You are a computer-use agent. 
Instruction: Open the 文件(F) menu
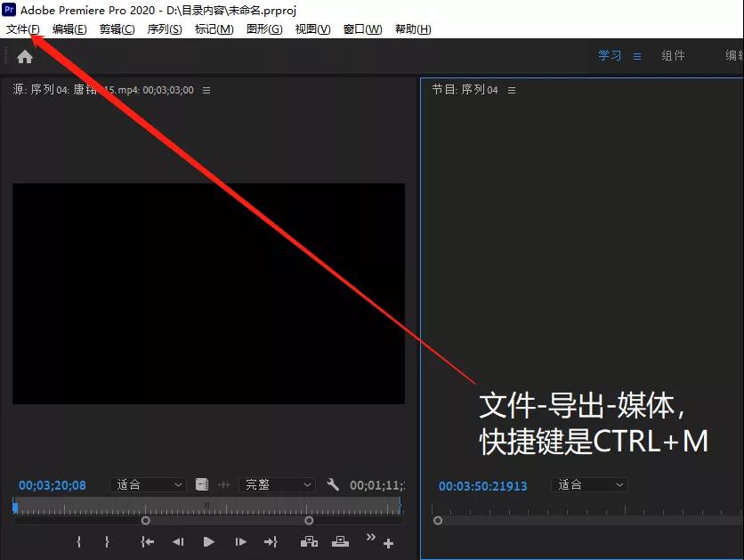click(x=23, y=29)
